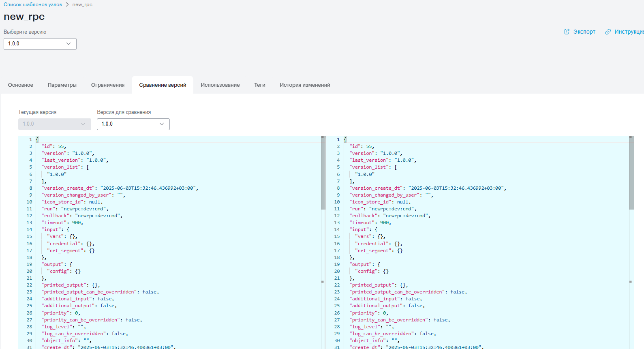Switch to the Основное tab

21,85
